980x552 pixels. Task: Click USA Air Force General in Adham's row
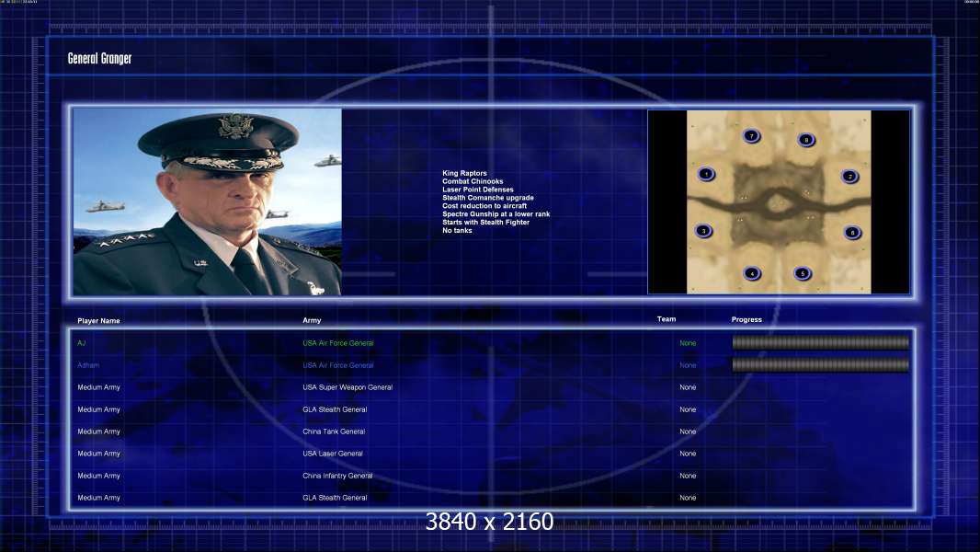tap(338, 365)
